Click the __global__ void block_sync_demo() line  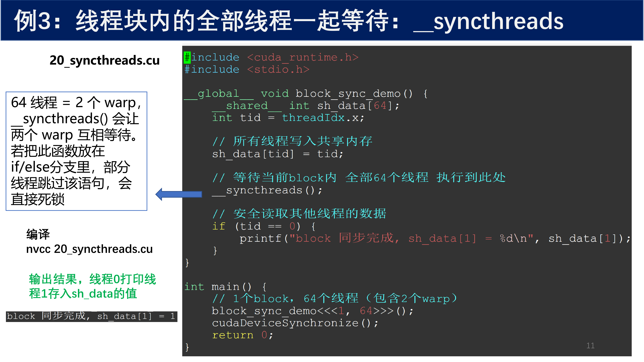(x=306, y=94)
